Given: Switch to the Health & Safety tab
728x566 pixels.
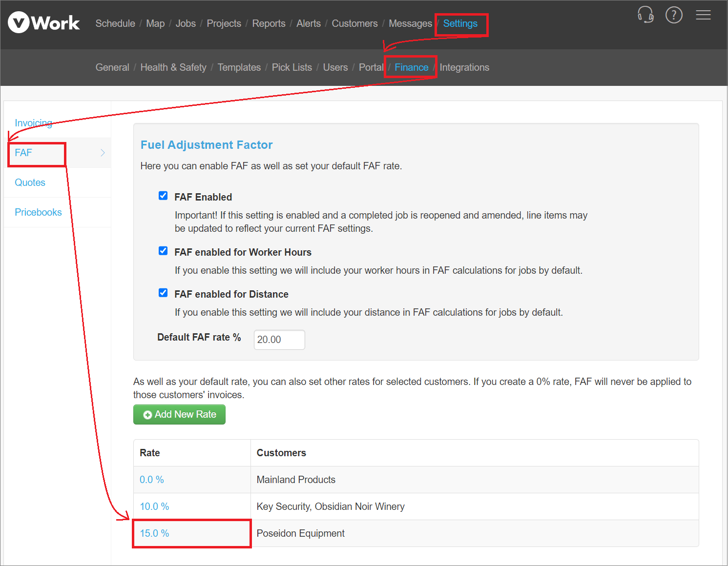Looking at the screenshot, I should pyautogui.click(x=173, y=67).
